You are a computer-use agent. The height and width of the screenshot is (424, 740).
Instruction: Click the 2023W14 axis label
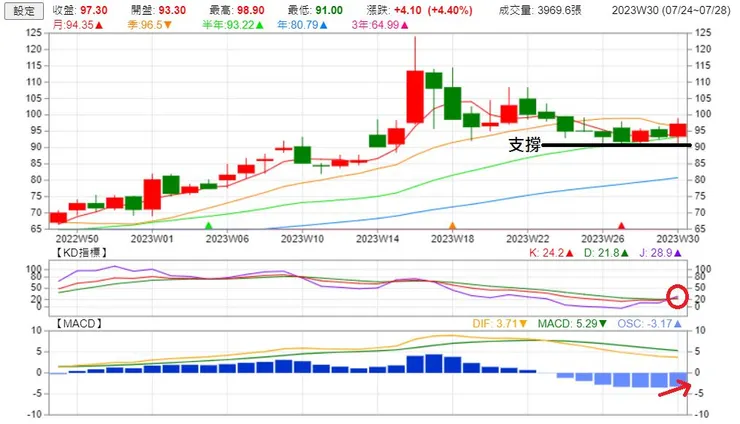378,239
